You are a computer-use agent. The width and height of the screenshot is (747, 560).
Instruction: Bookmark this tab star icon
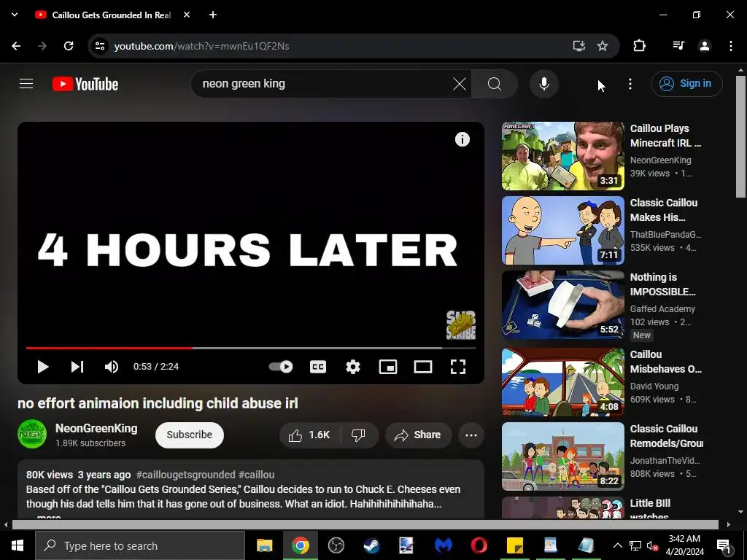pyautogui.click(x=603, y=46)
